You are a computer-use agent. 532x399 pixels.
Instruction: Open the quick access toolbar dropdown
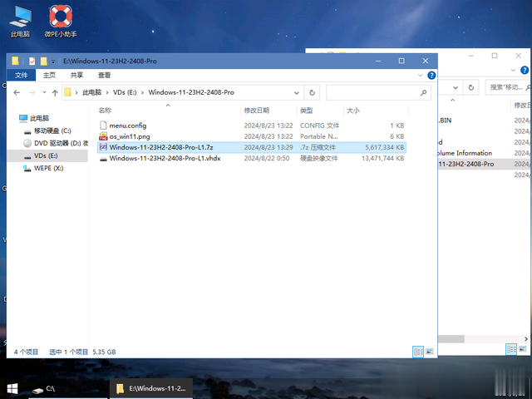[x=53, y=62]
